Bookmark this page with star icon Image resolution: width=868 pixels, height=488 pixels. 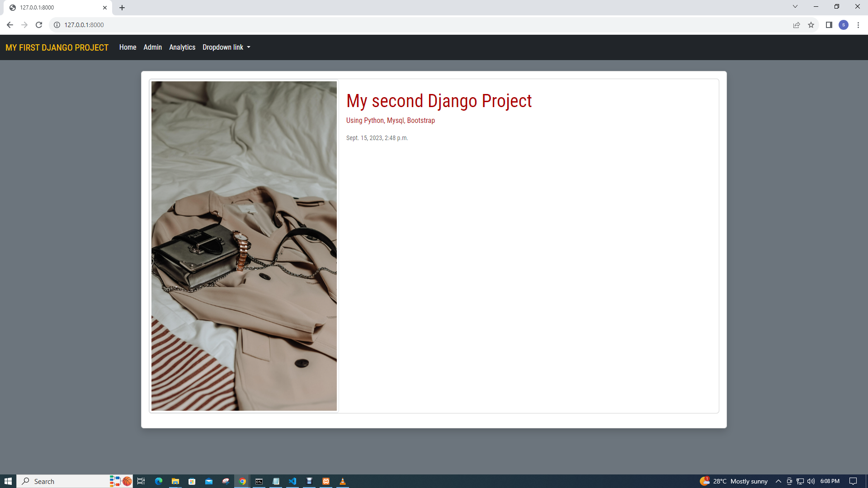[x=811, y=25]
